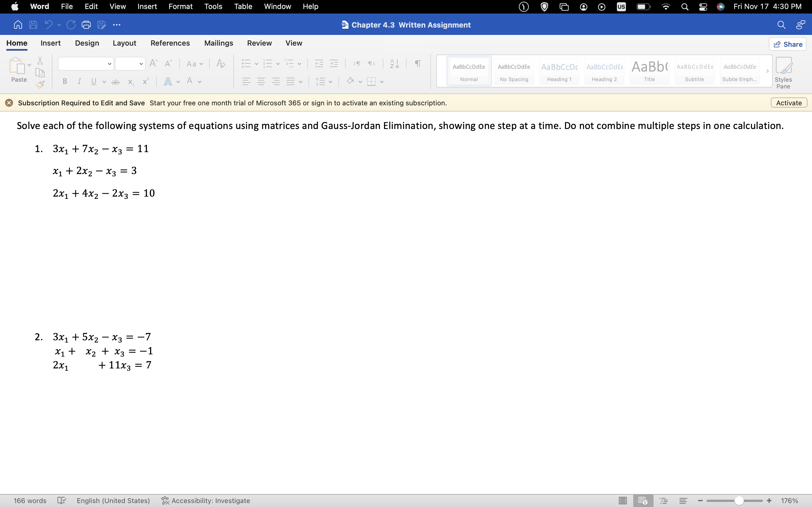Toggle italic formatting
This screenshot has width=812, height=507.
click(x=79, y=81)
